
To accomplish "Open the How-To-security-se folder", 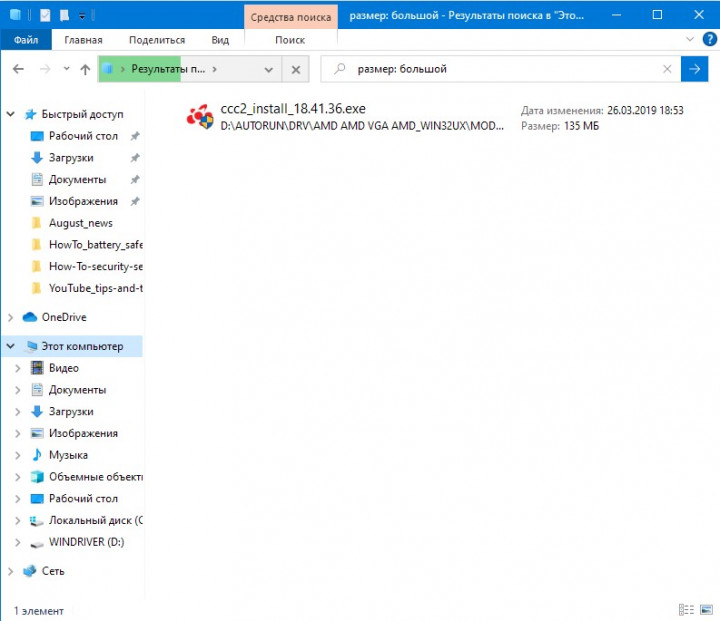I will point(96,266).
